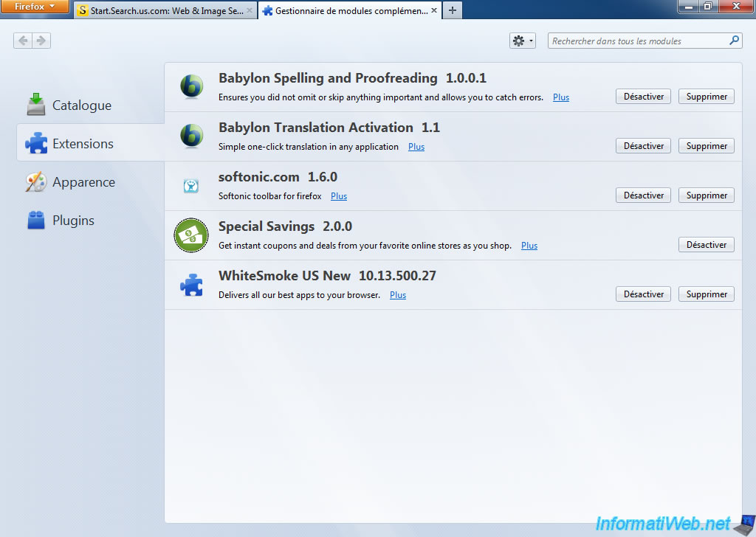Click 'Softonic toolbar for firefox' description
The width and height of the screenshot is (756, 537).
click(x=270, y=196)
